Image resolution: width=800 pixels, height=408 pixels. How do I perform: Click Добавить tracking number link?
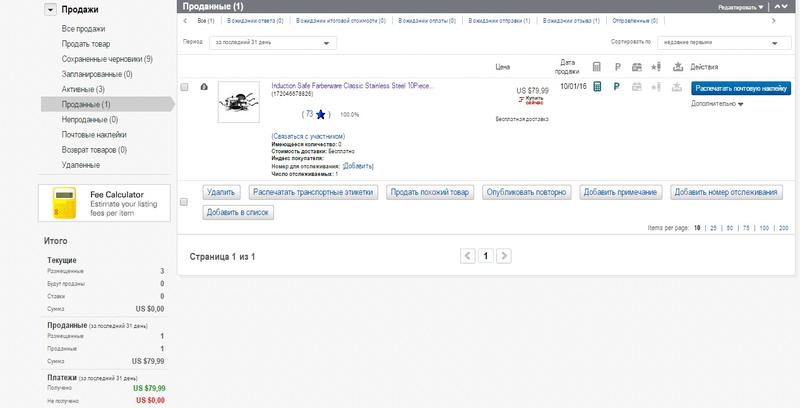[x=358, y=166]
